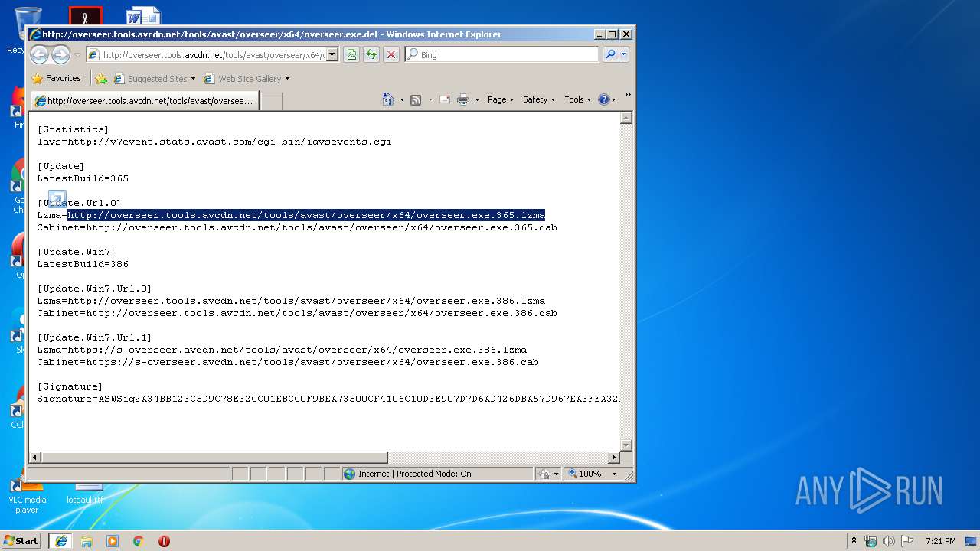Click Internet Protected Mode status zone
Screen dimensions: 980x551
pyautogui.click(x=437, y=474)
